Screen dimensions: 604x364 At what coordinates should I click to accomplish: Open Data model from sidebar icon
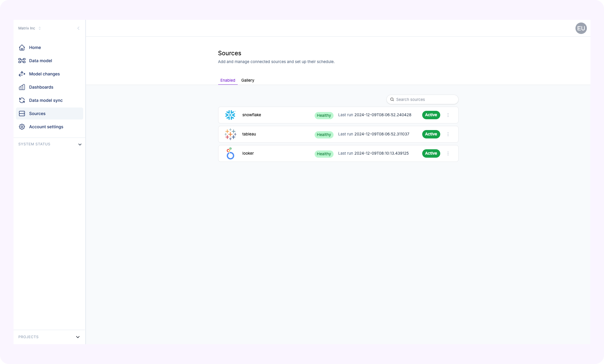point(22,61)
